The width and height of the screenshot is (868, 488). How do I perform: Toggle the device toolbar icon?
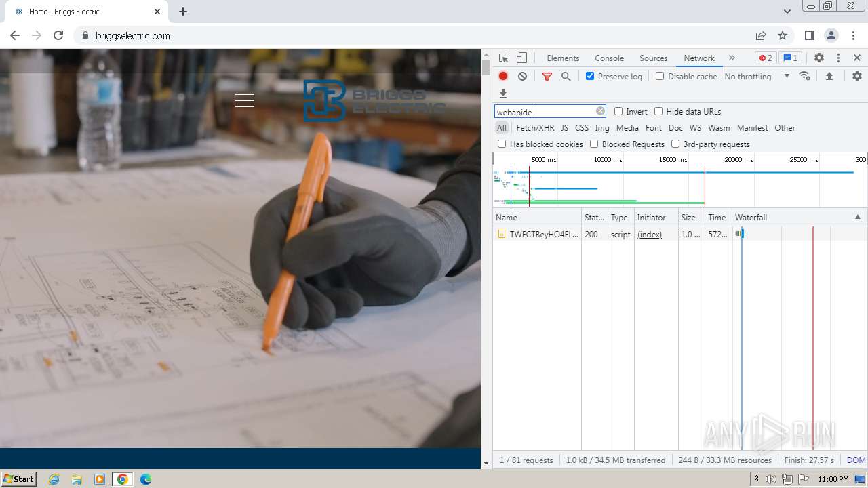[x=521, y=58]
